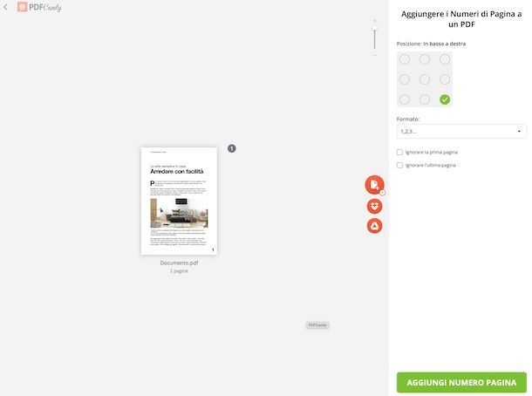Click the PDF Candy tooltip label

click(x=317, y=325)
